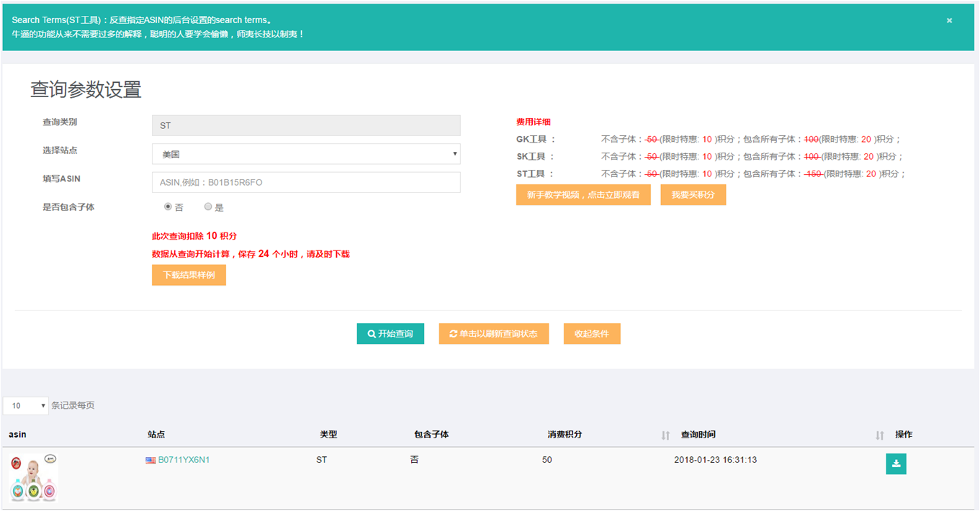Close the teal Search Terms banner

(x=949, y=21)
